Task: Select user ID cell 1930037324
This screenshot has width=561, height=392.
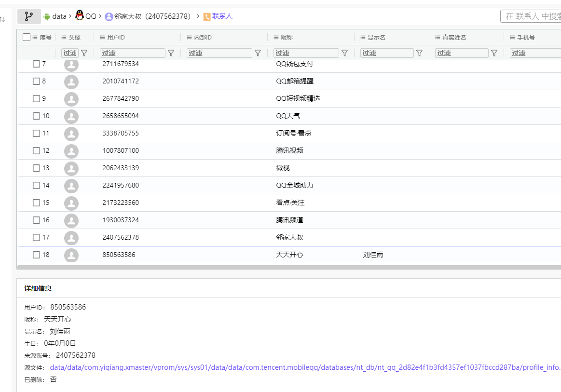Action: 121,220
